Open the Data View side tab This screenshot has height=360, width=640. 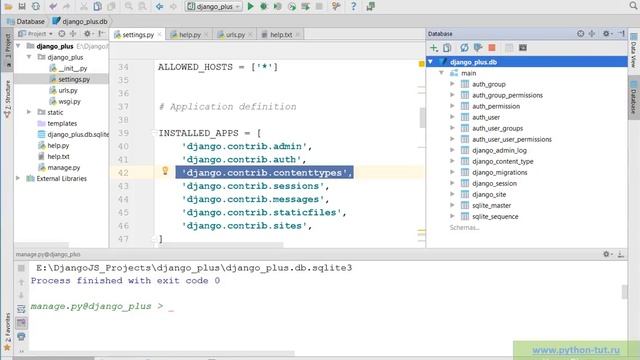[633, 51]
